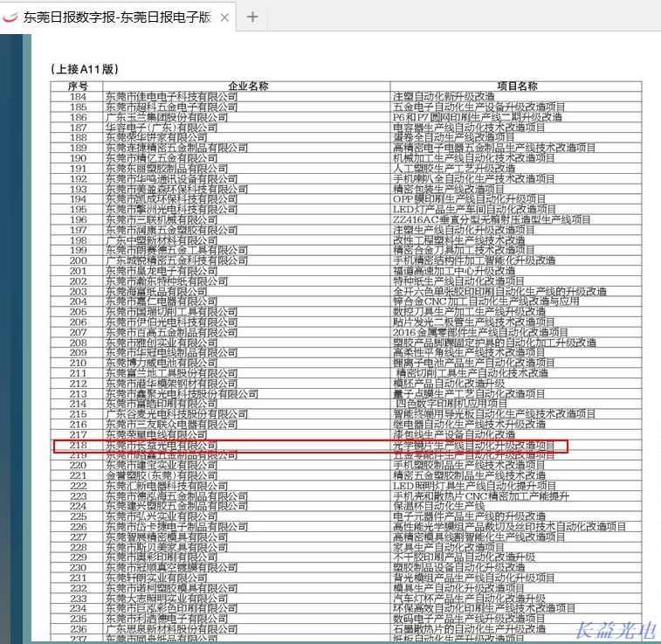This screenshot has height=644, width=661.
Task: Click project 不干胶印刷产品自动化改造升级
Action: pos(465,557)
